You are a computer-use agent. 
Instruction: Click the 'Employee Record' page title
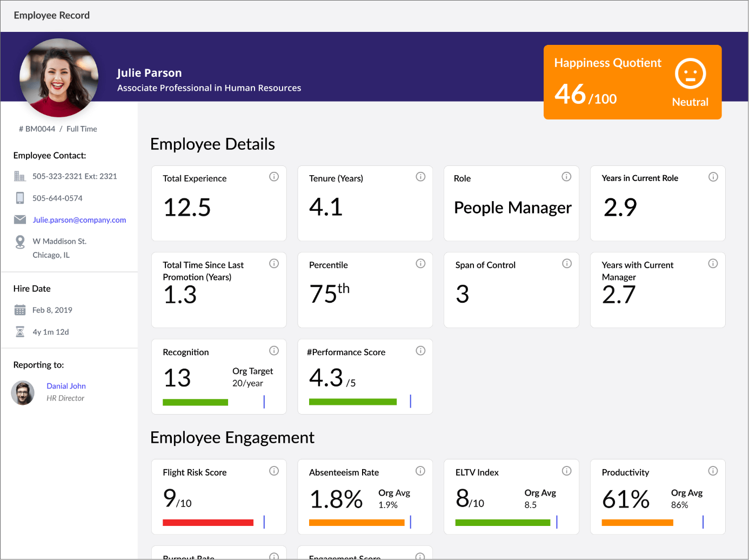[52, 16]
